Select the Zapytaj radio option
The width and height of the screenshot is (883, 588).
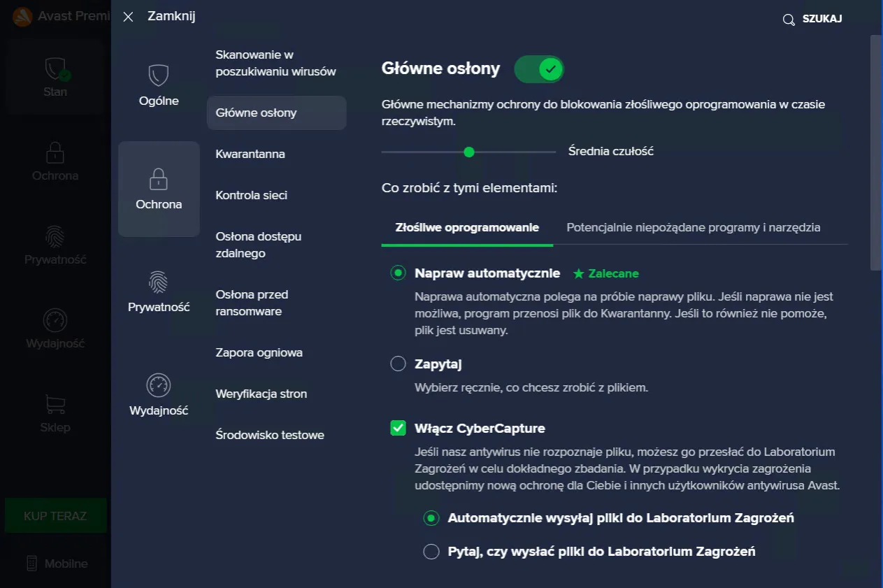398,363
